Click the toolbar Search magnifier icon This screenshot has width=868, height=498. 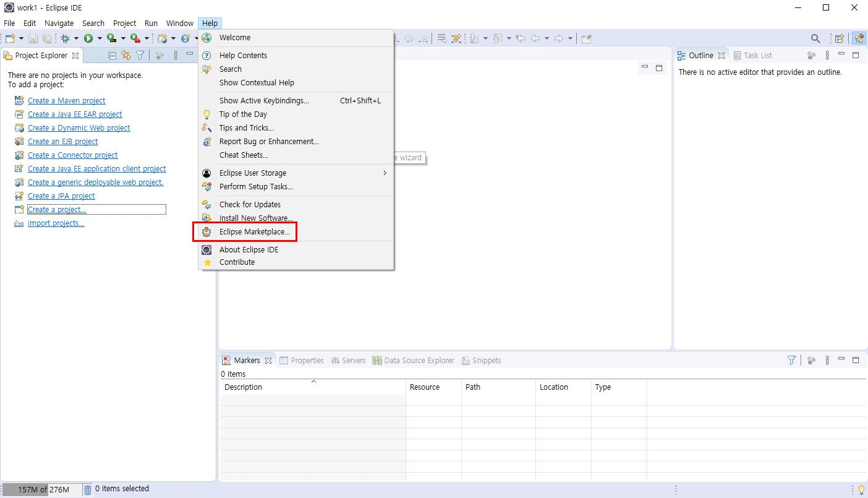pos(815,38)
